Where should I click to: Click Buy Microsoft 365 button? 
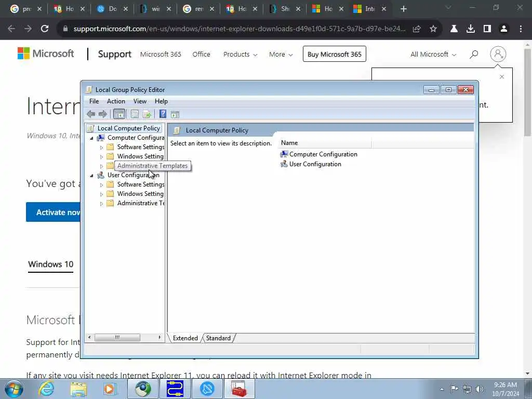(334, 54)
